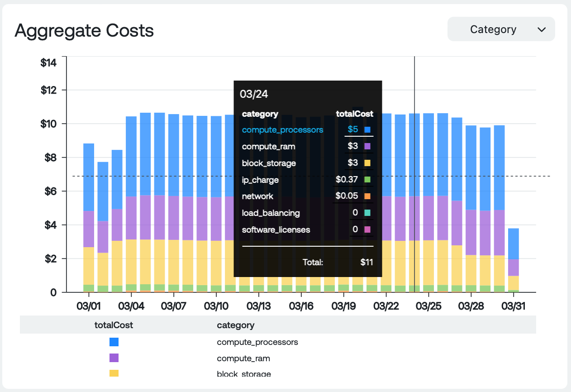Click category column header in legend table

coord(235,325)
